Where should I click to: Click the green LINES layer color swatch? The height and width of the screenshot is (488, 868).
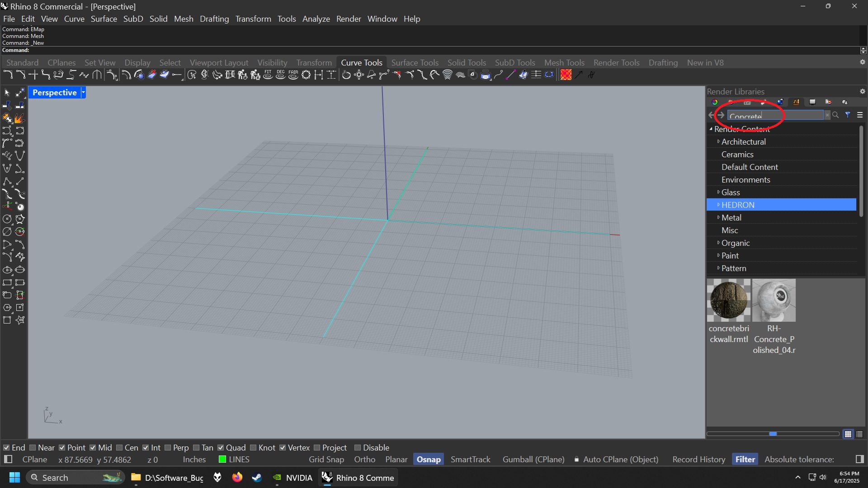tap(222, 460)
